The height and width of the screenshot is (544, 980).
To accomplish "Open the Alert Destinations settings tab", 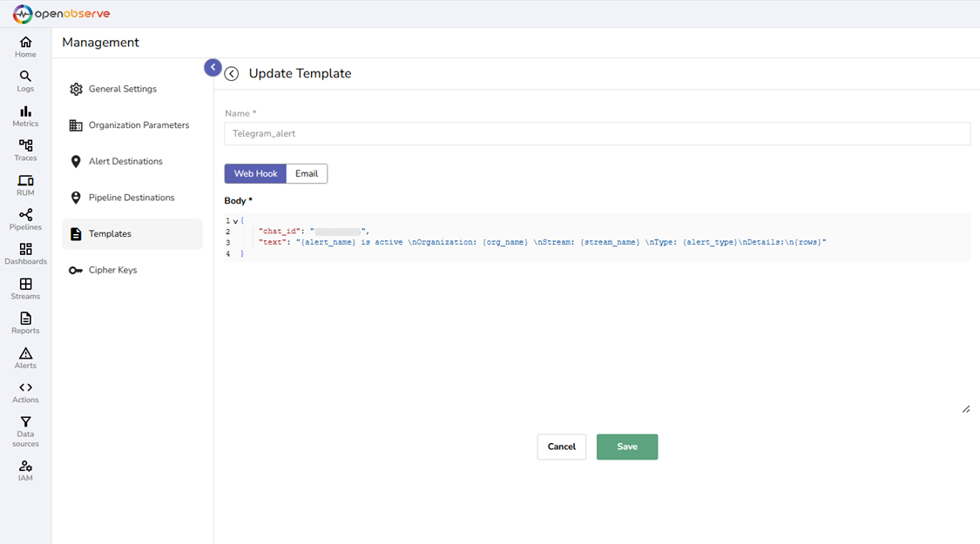I will click(x=125, y=162).
